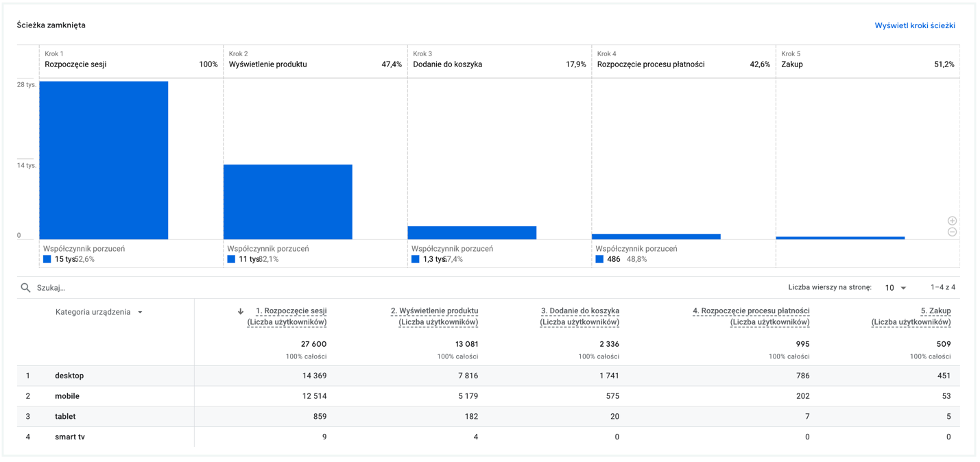Click the chart zoom in plus icon
This screenshot has height=462, width=980.
tap(952, 221)
